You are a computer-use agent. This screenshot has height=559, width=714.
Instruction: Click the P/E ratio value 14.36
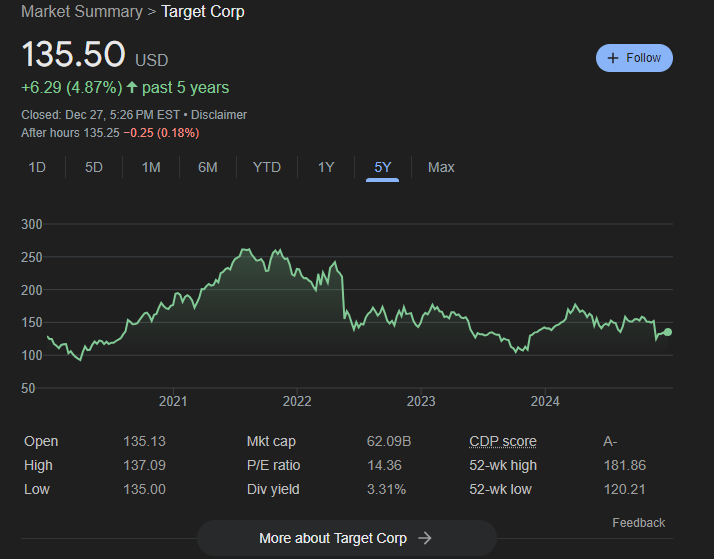coord(384,465)
